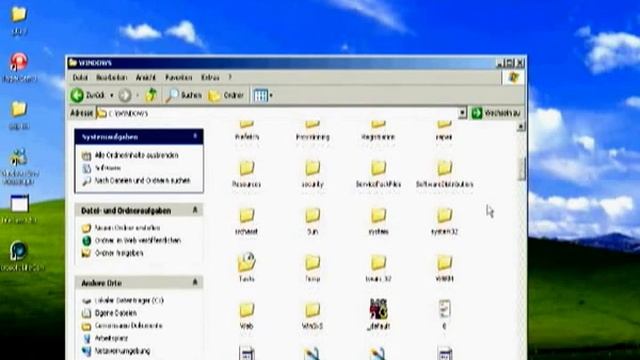Collapse the Datei- und Ordneraufgaben panel

click(195, 210)
